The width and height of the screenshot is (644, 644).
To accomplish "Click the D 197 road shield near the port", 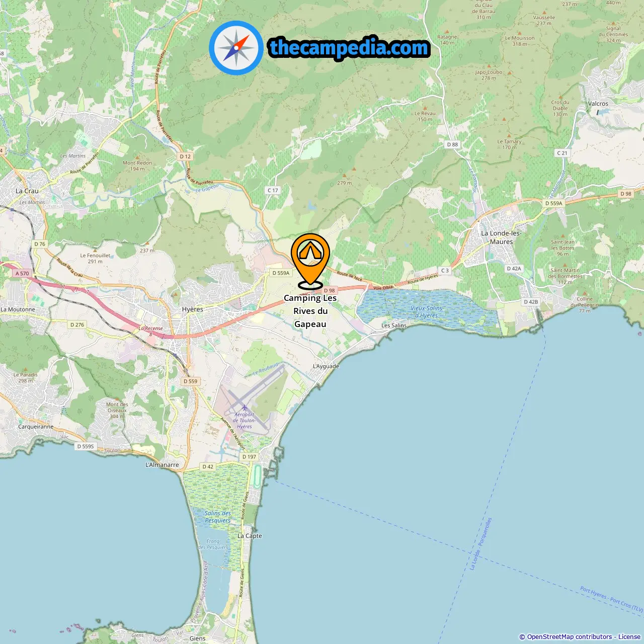I will coord(249,457).
